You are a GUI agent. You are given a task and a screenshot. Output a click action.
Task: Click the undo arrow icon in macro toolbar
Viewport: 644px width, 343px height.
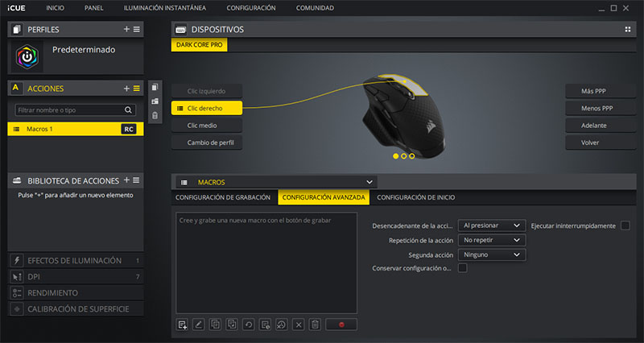[249, 324]
